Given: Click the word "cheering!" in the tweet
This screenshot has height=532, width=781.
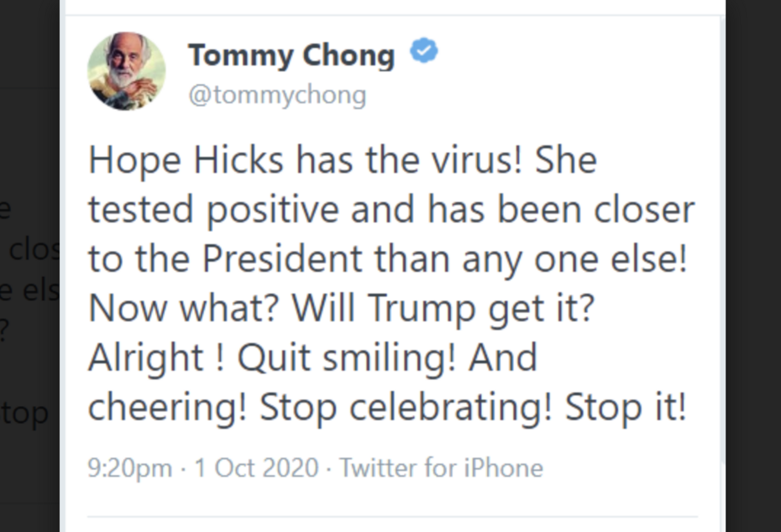Looking at the screenshot, I should 167,408.
